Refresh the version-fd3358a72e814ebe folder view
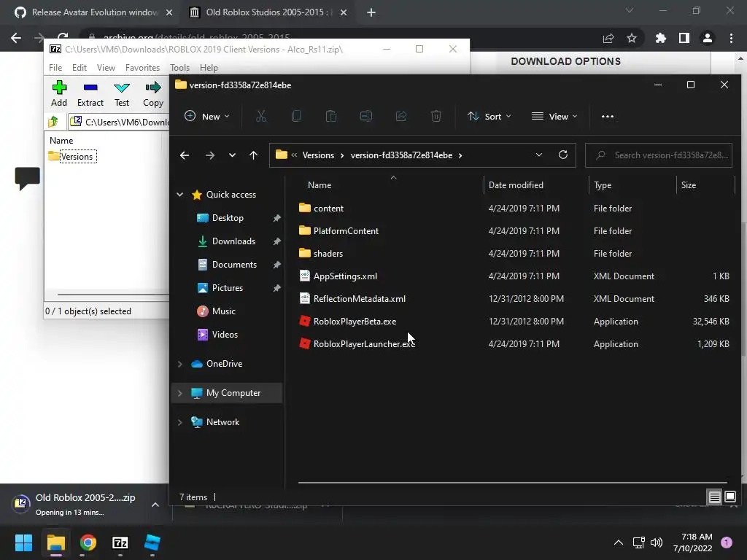This screenshot has height=560, width=747. click(563, 155)
